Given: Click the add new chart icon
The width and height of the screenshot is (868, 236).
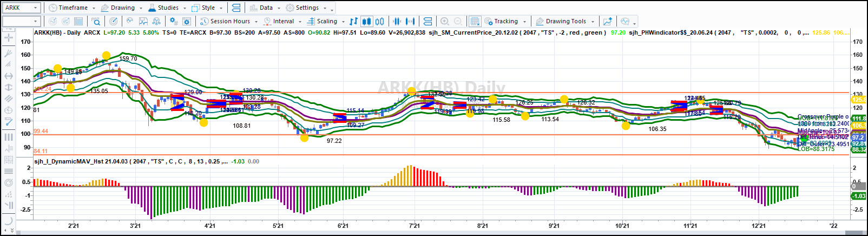Looking at the screenshot, I should (608, 21).
